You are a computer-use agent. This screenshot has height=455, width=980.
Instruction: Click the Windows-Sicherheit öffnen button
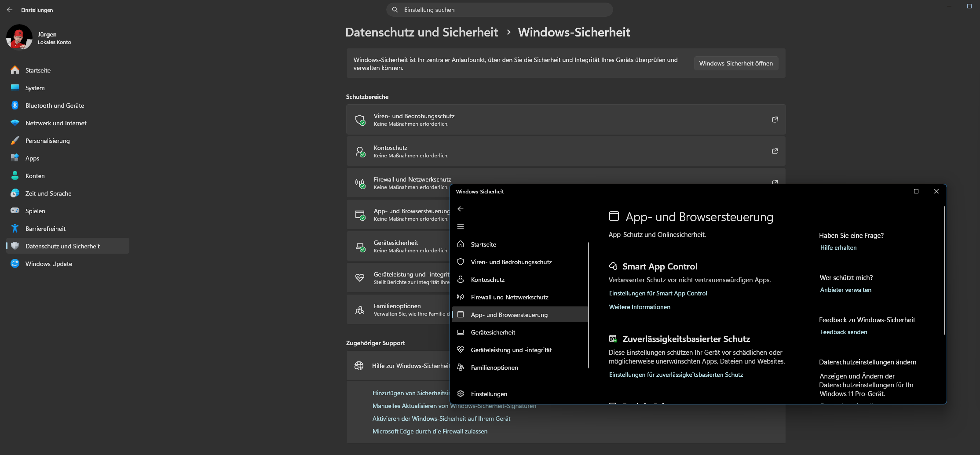pyautogui.click(x=736, y=63)
